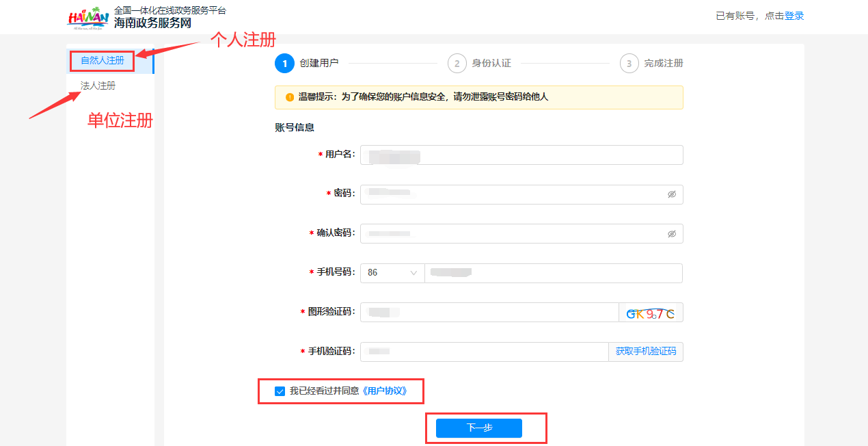The height and width of the screenshot is (446, 868).
Task: Click the 账号信息 section heading
Action: click(x=295, y=127)
